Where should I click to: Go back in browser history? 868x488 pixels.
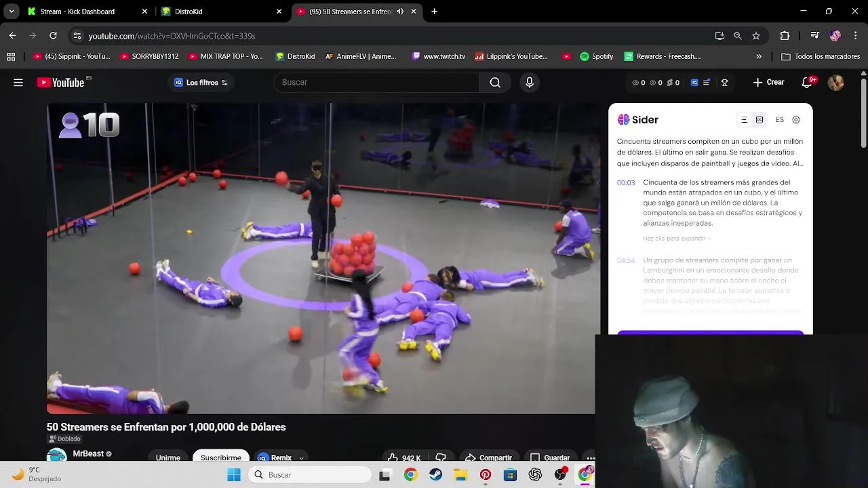[12, 36]
